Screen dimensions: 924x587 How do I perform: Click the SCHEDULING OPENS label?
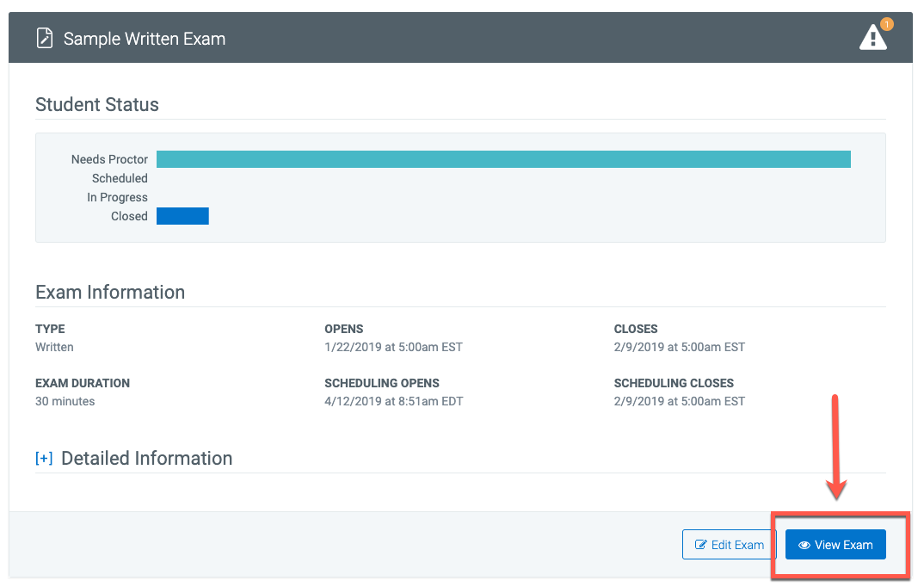click(x=382, y=383)
